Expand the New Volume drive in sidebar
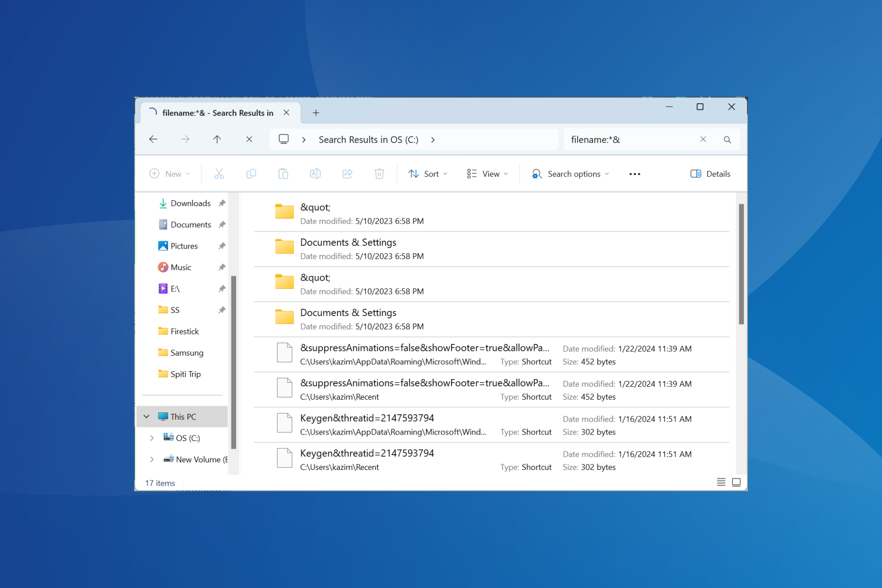This screenshot has width=882, height=588. [152, 459]
